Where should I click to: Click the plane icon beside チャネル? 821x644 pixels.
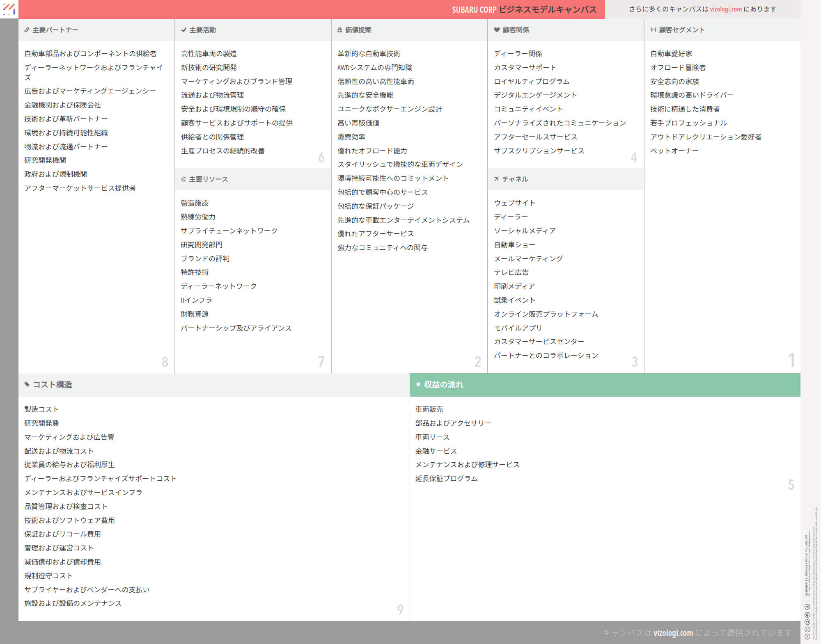tap(497, 179)
